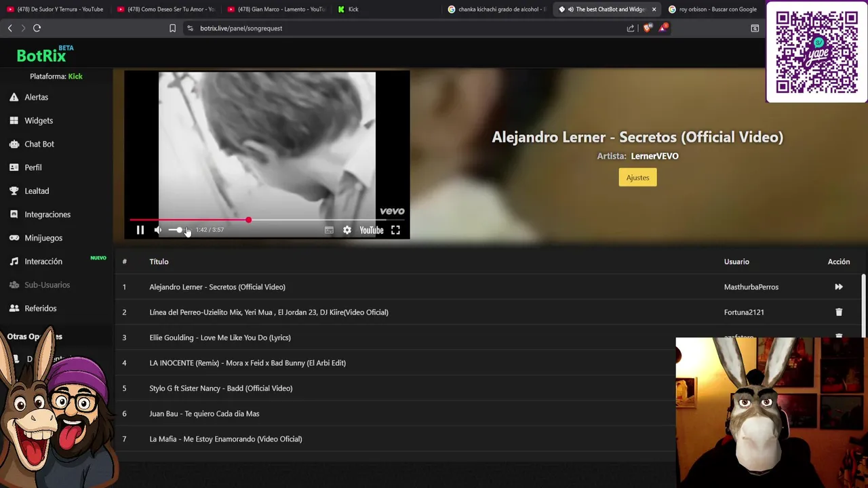The image size is (868, 488).
Task: Switch to roy orbison Google search tab
Action: [713, 9]
